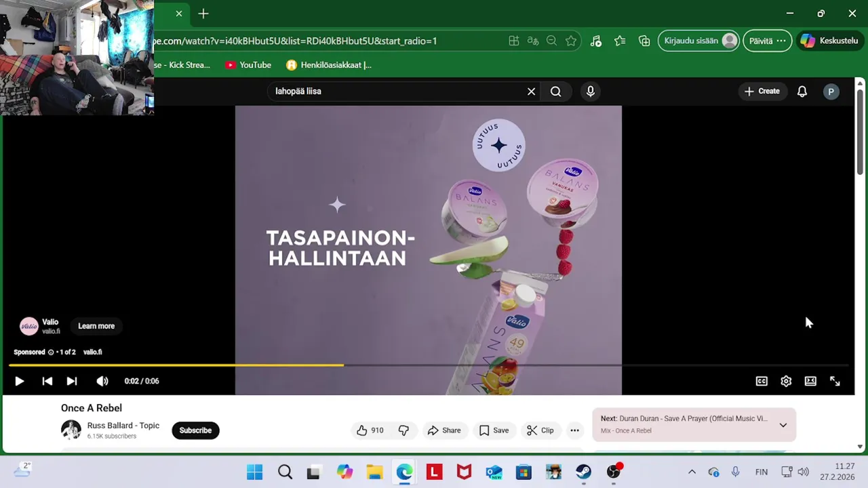Viewport: 868px width, 488px height.
Task: Open Steam from taskbar
Action: pyautogui.click(x=583, y=472)
